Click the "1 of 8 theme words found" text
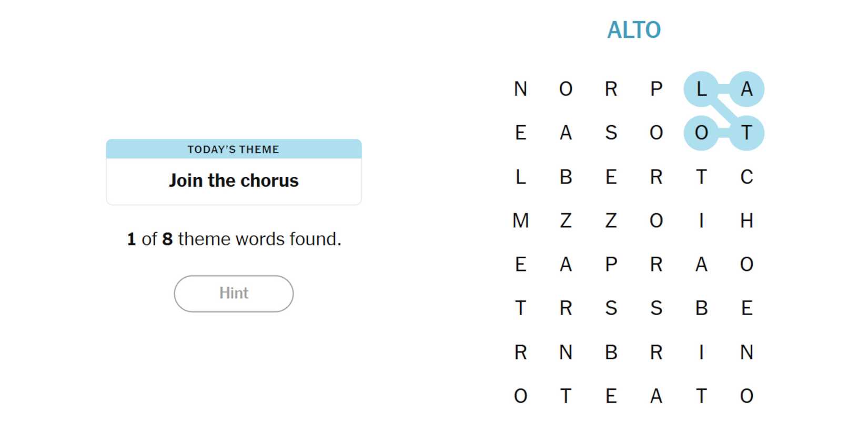The width and height of the screenshot is (868, 434). coord(234,239)
